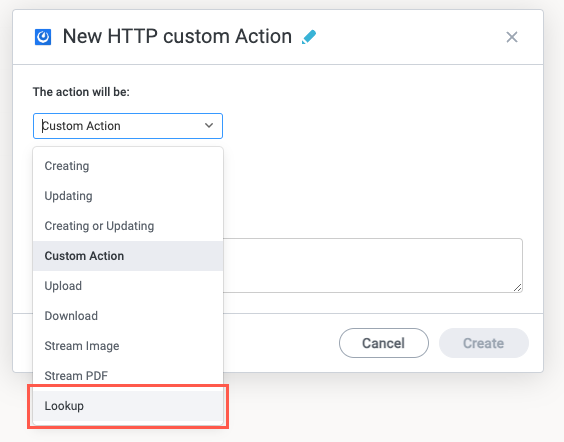This screenshot has height=442, width=564.
Task: Pick the Creating or Updating option
Action: click(128, 226)
